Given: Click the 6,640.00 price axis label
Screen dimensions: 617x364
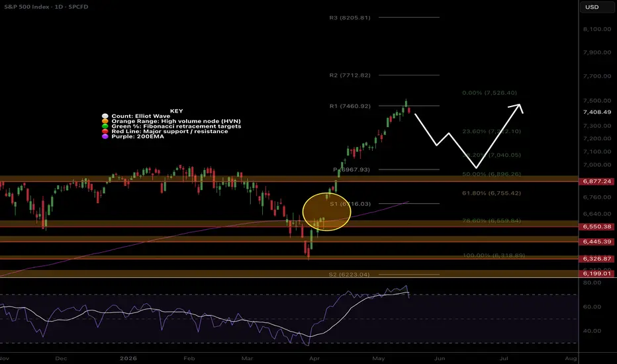Looking at the screenshot, I should [x=597, y=214].
